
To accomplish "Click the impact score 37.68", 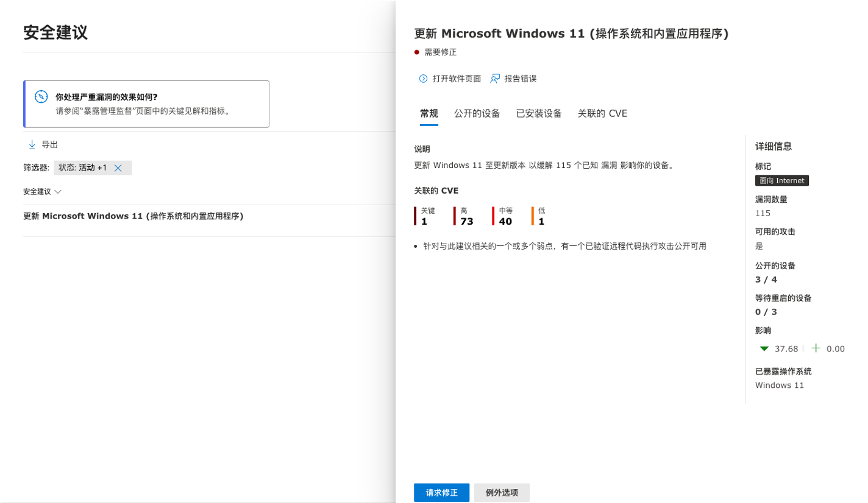I will point(786,349).
